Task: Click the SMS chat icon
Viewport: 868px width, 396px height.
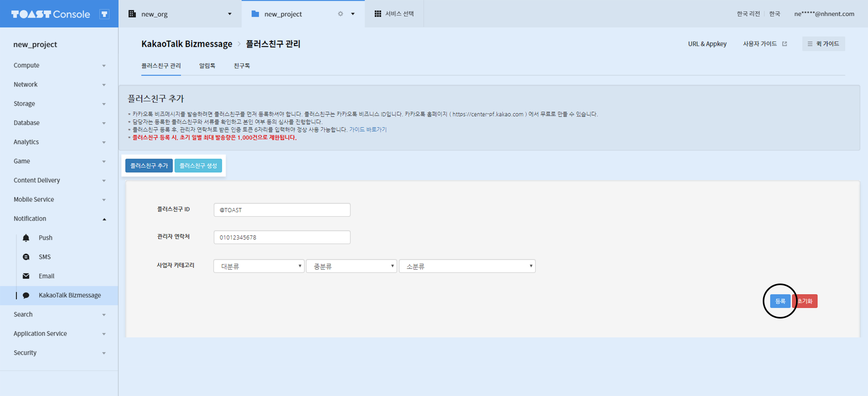Action: (26, 257)
